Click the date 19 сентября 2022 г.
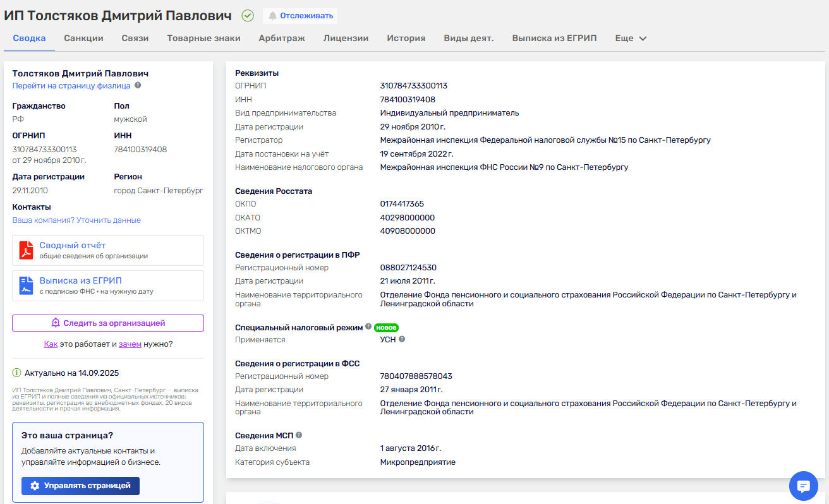This screenshot has height=504, width=829. 417,153
